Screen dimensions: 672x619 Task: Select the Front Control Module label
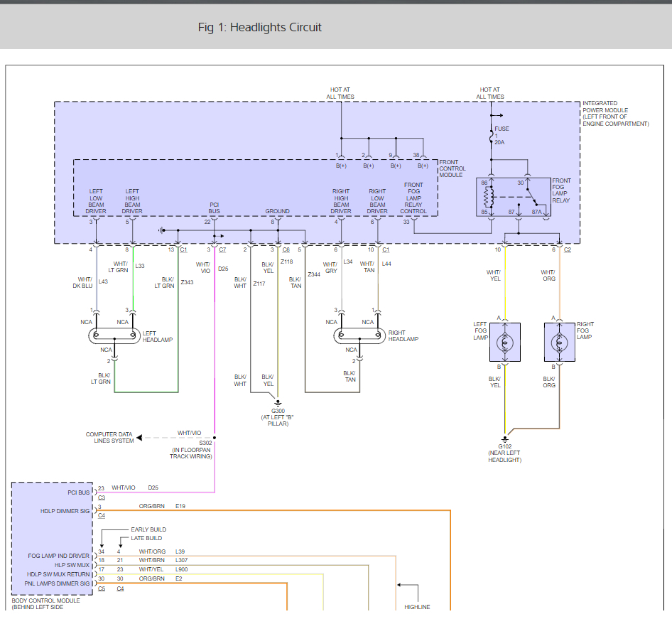click(452, 168)
